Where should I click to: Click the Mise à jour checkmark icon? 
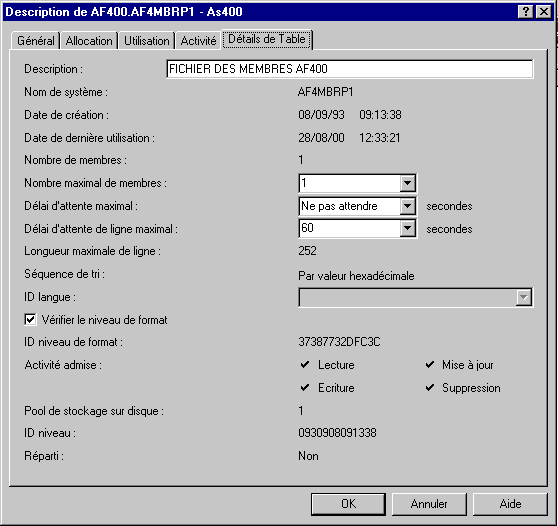[x=430, y=364]
